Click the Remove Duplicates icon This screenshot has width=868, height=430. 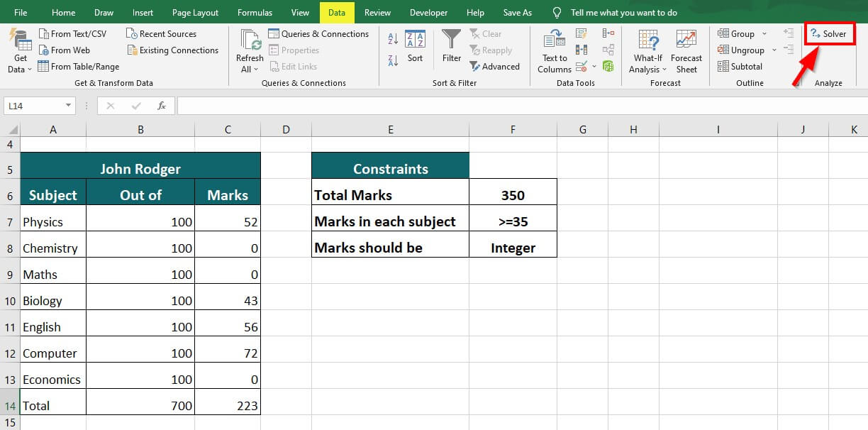pos(582,50)
